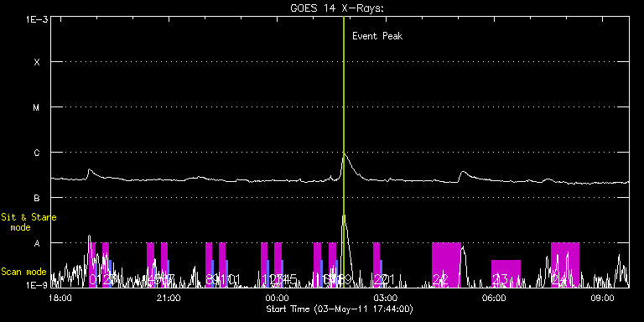Click upper curve flare bump shortly after 05:00

[x=463, y=173]
